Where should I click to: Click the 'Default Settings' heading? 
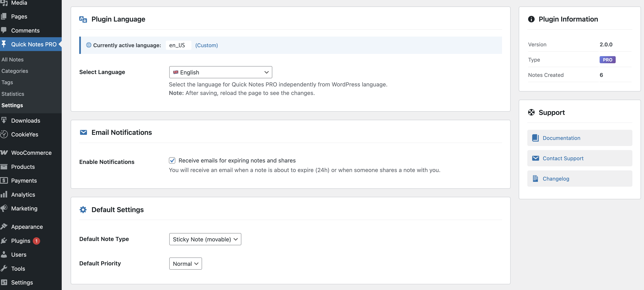click(x=118, y=210)
